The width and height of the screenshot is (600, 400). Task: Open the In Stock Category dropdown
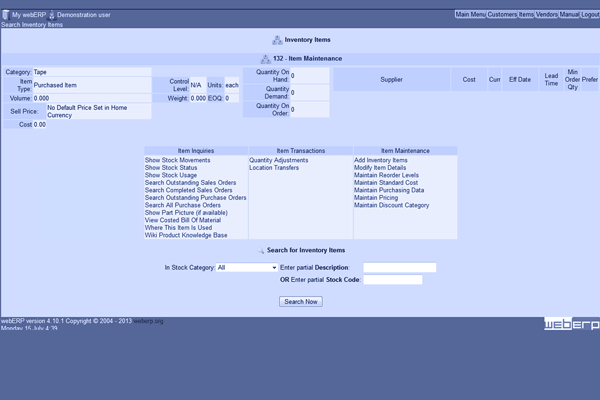pyautogui.click(x=247, y=268)
